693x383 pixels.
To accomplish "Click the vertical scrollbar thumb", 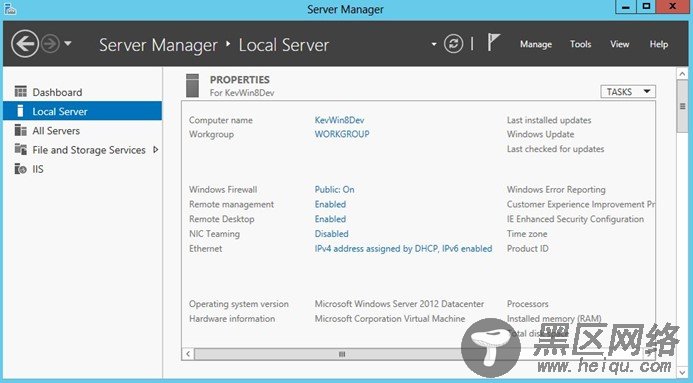I will (682, 106).
